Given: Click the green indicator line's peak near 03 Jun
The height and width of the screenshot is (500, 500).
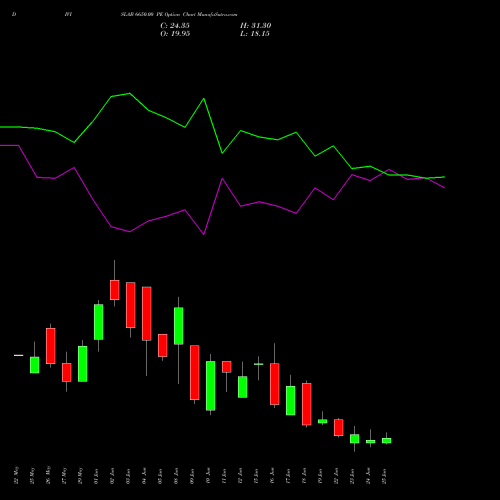Looking at the screenshot, I should pyautogui.click(x=129, y=93).
